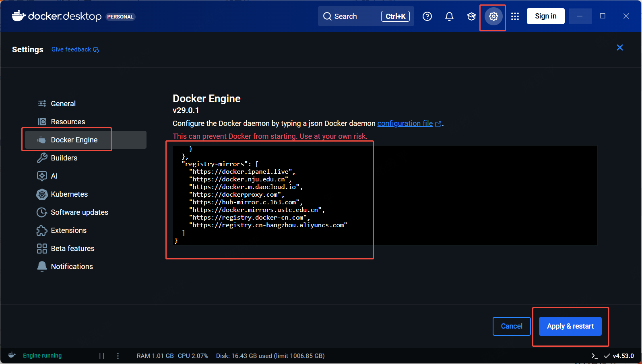Click the v4.53.0 version label
642x364 pixels.
pyautogui.click(x=623, y=356)
